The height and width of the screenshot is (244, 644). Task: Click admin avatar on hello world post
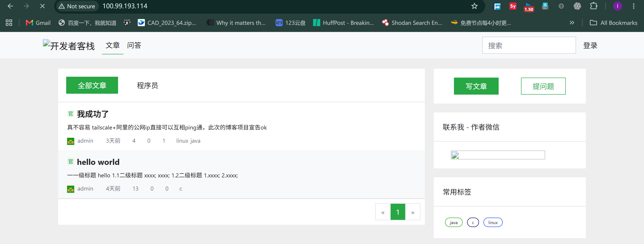[x=70, y=189]
